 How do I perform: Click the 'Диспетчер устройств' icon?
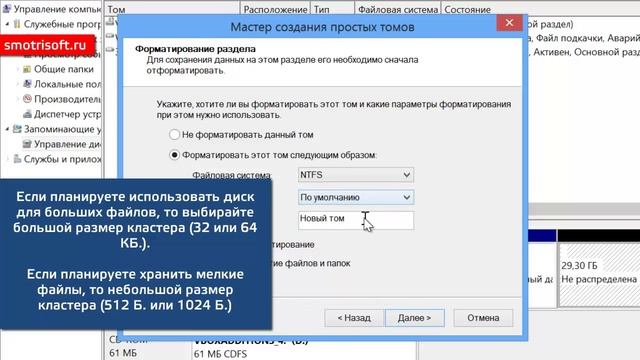(x=27, y=114)
